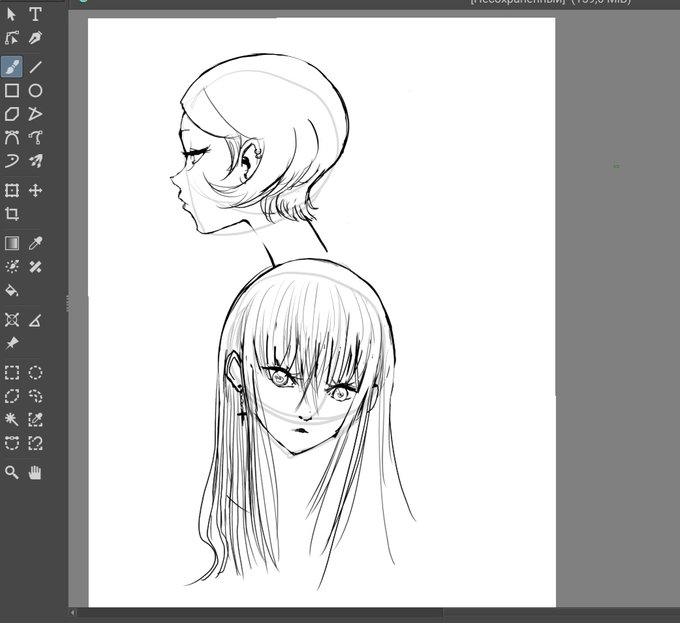Select the Transform tool
The width and height of the screenshot is (680, 623).
pyautogui.click(x=12, y=190)
